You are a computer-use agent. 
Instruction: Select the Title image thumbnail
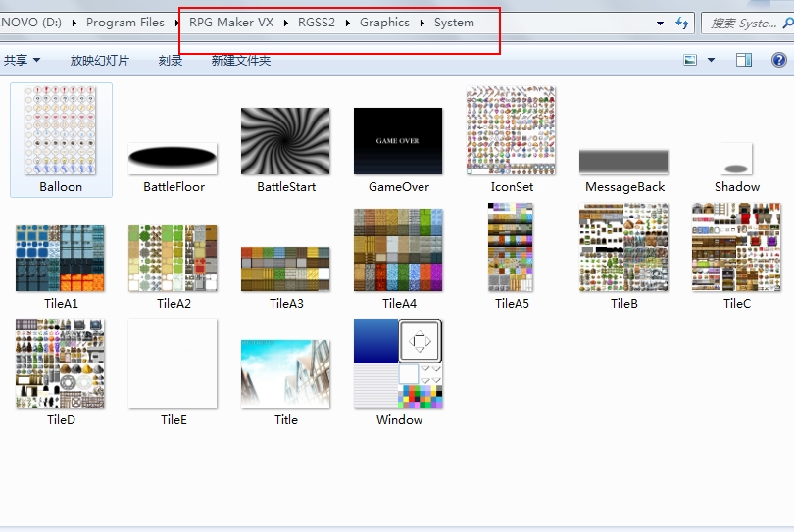click(285, 374)
